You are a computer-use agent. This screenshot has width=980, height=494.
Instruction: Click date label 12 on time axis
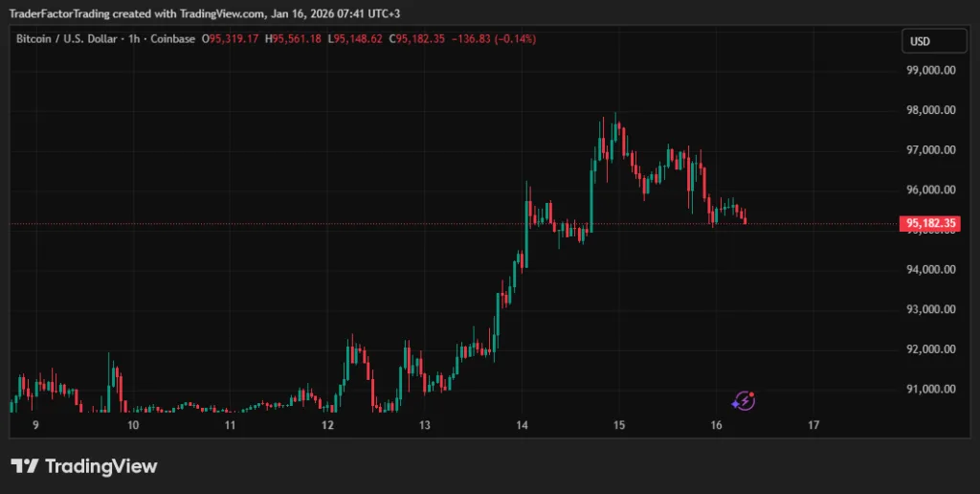pyautogui.click(x=327, y=425)
